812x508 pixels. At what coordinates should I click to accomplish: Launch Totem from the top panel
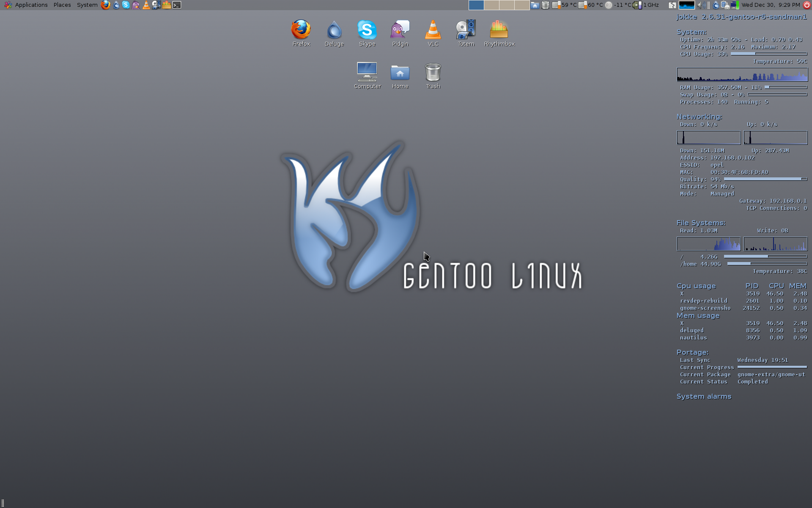point(156,5)
